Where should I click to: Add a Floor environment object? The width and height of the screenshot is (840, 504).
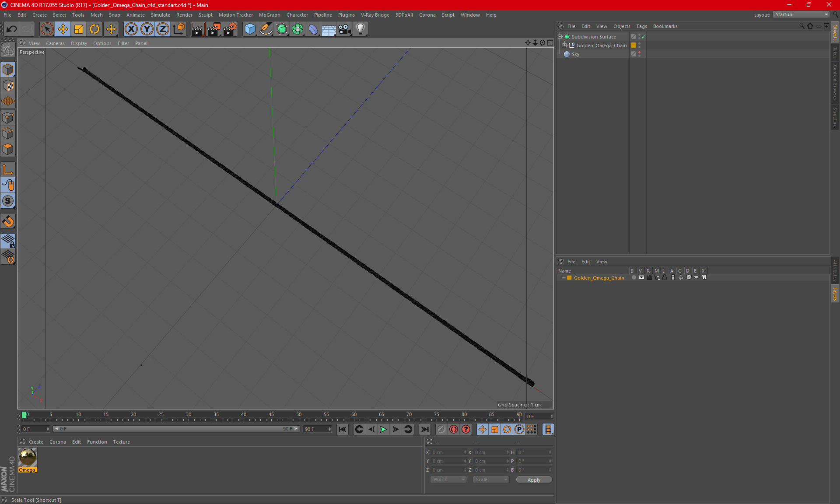(329, 29)
